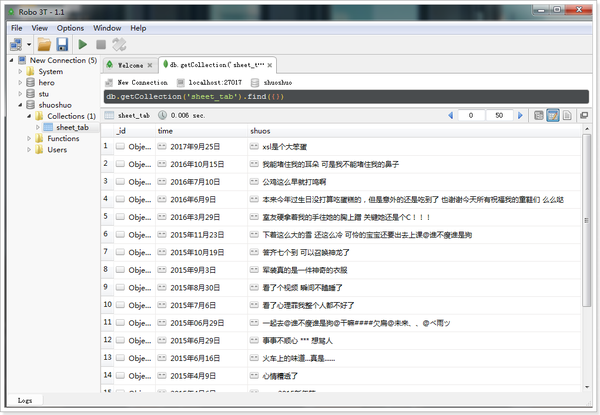Click the Functions folder icon
The height and width of the screenshot is (415, 600).
(x=39, y=138)
